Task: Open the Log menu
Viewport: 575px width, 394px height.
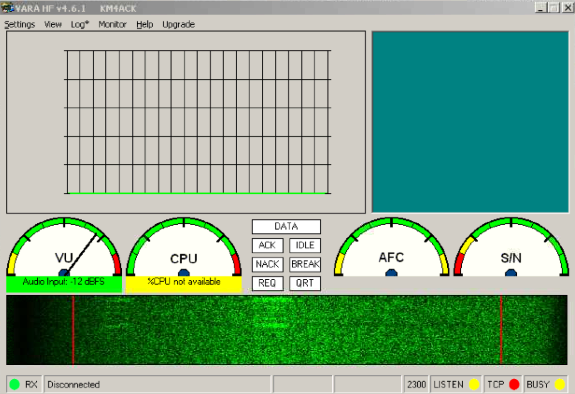Action: [80, 25]
